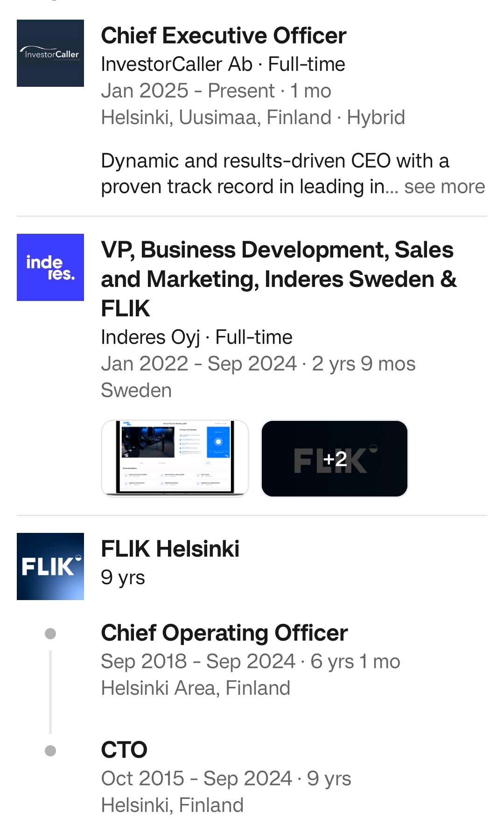Click the FLIK Helsinki 9 yrs duration text
This screenshot has height=832, width=504.
123,578
